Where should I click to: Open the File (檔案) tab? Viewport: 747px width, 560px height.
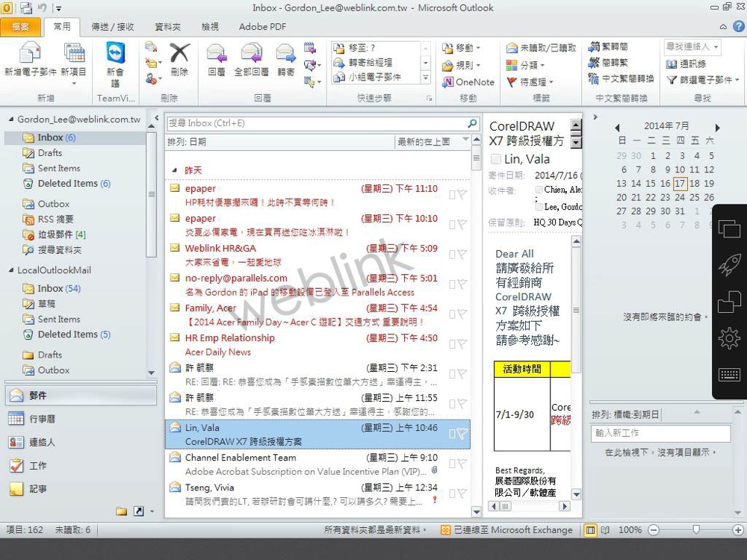[x=20, y=27]
